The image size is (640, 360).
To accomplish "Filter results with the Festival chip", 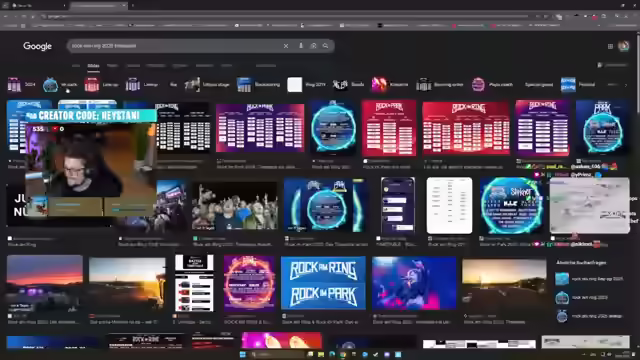I will (578, 84).
